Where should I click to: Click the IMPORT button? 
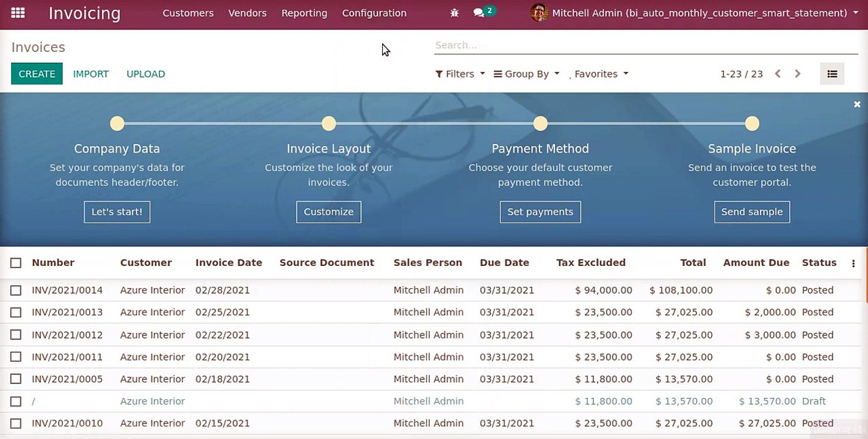[91, 74]
